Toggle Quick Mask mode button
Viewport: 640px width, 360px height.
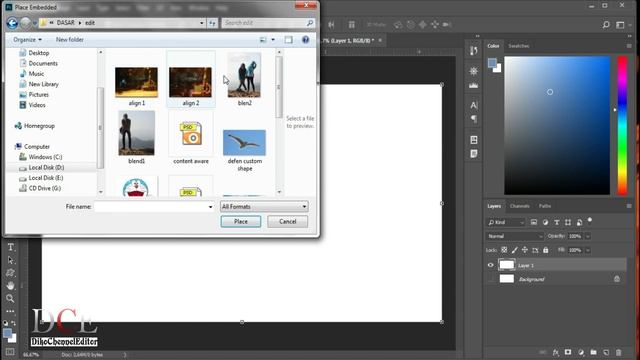point(10,352)
